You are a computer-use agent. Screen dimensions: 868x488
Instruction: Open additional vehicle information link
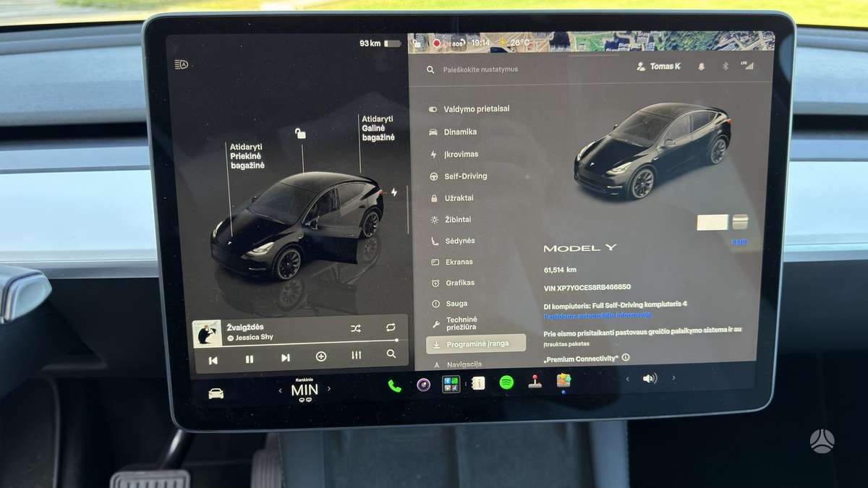[597, 315]
